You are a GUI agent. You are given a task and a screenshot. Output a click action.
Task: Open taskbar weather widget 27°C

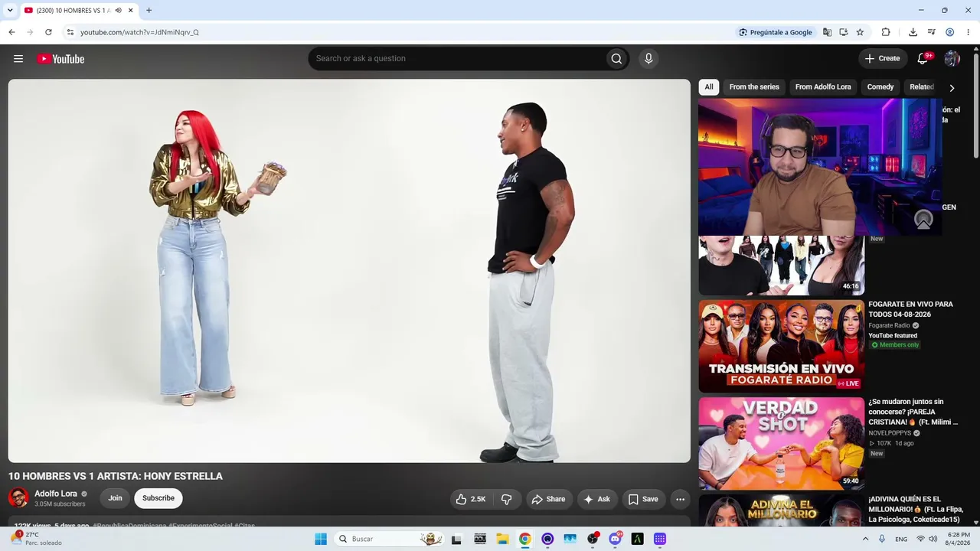click(x=36, y=539)
